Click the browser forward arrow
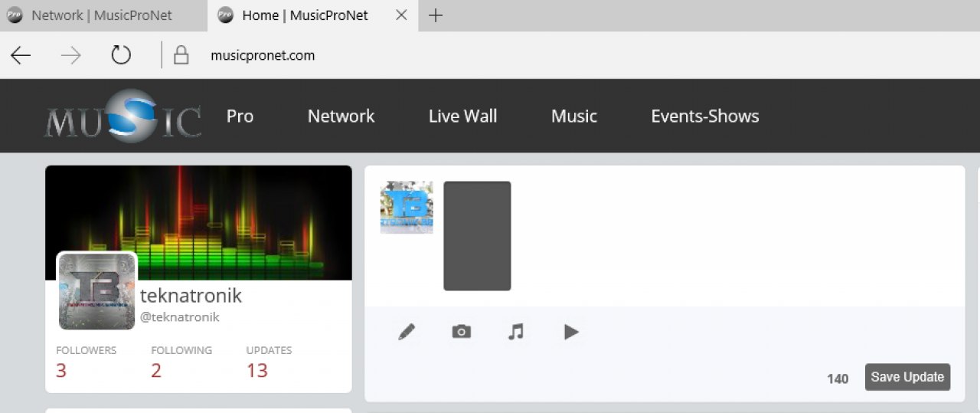 click(71, 55)
